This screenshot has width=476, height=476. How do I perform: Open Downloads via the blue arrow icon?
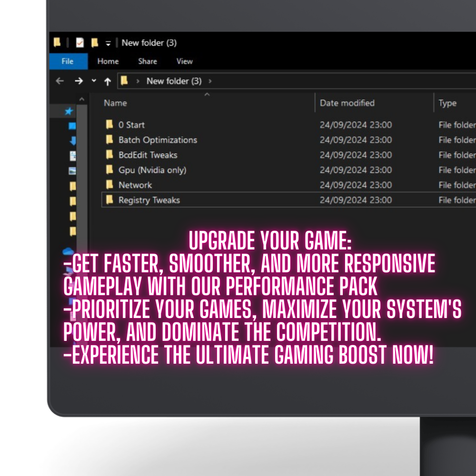(73, 141)
